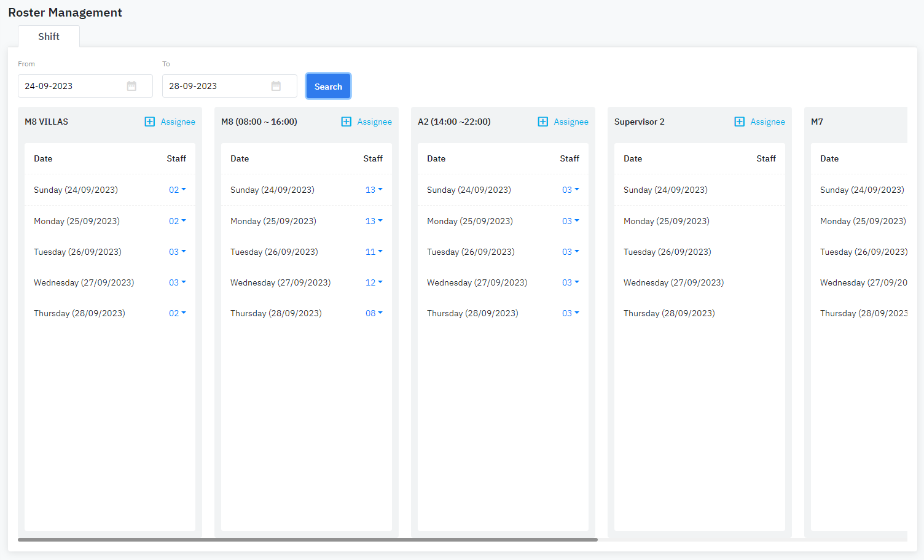Expand M8 VILLAS Tuesday staff dropdown 03

pyautogui.click(x=177, y=252)
